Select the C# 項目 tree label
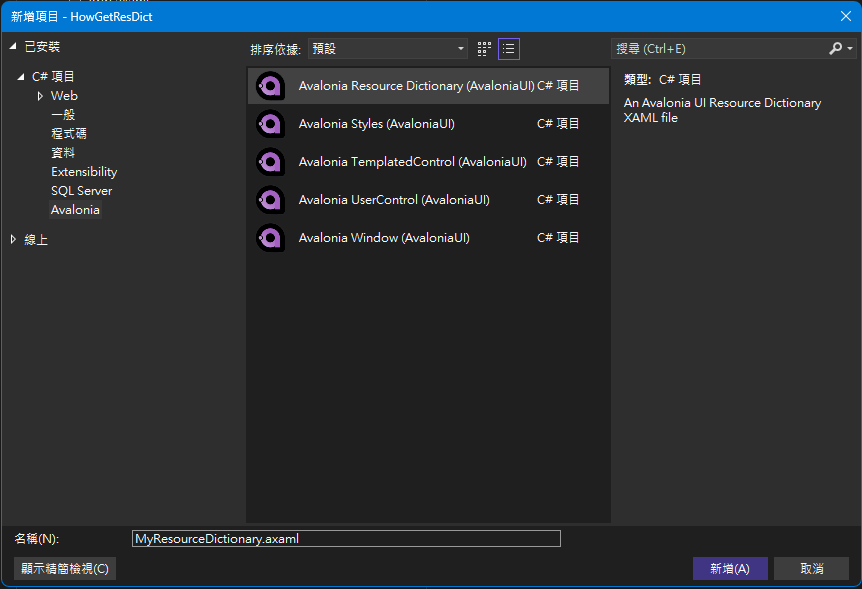The image size is (862, 589). [x=53, y=76]
